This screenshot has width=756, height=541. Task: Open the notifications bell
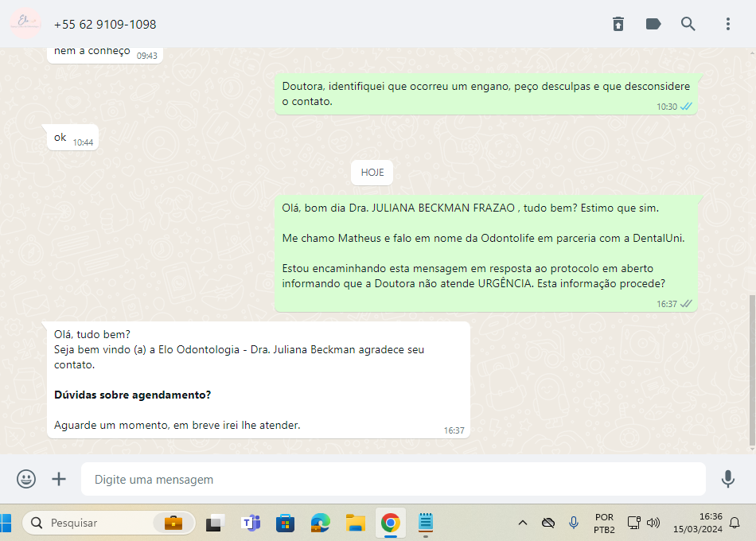pyautogui.click(x=735, y=523)
